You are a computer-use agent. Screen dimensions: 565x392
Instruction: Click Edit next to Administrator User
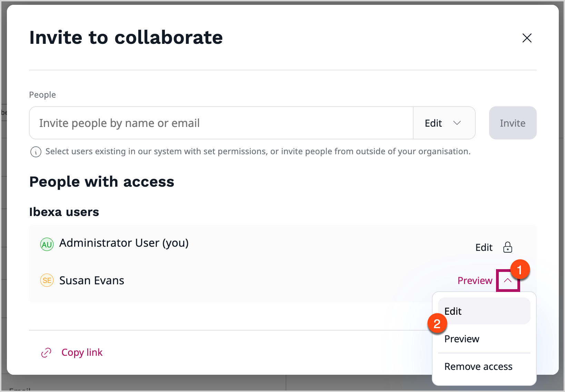(484, 247)
